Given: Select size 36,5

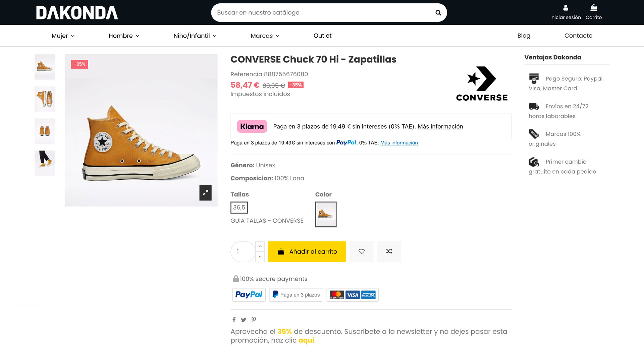Looking at the screenshot, I should pyautogui.click(x=239, y=208).
